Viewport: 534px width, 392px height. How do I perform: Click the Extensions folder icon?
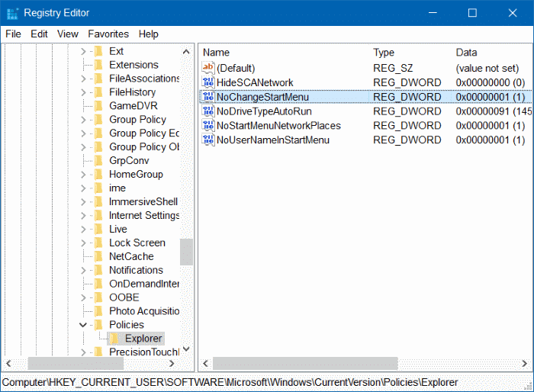tap(98, 65)
